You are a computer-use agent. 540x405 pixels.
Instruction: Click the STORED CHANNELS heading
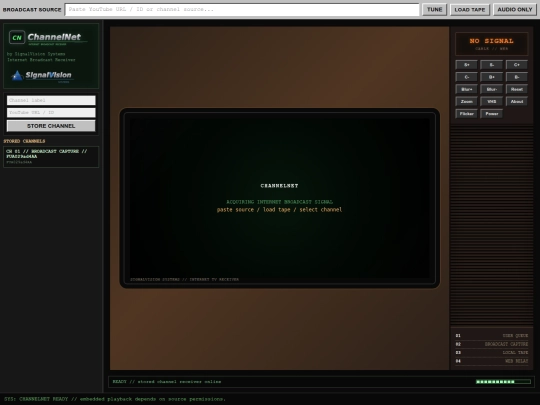[24, 141]
